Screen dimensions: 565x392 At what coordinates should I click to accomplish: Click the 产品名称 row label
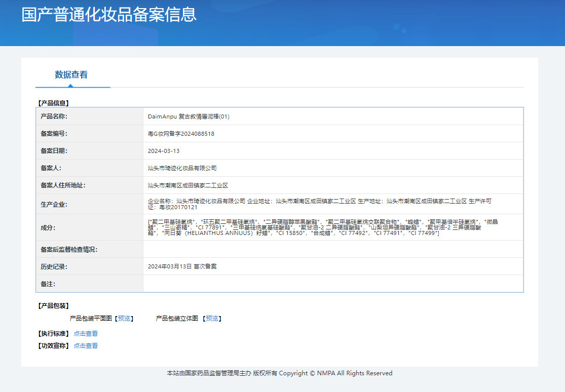[54, 116]
